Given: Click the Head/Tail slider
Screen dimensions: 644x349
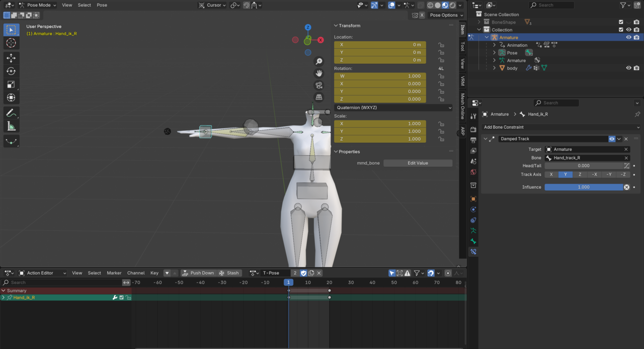Looking at the screenshot, I should pos(584,165).
